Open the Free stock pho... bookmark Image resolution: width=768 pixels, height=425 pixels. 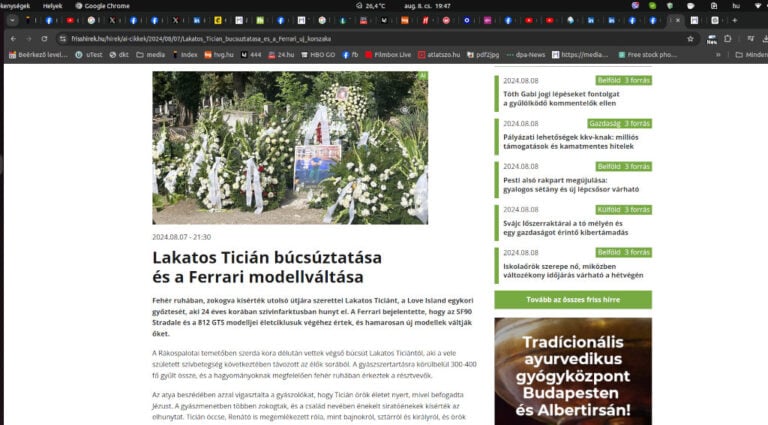pos(648,55)
